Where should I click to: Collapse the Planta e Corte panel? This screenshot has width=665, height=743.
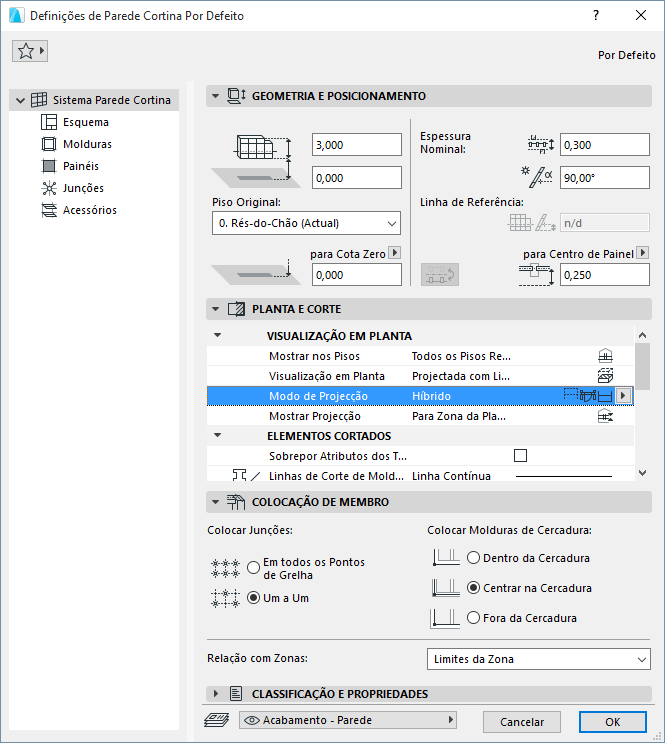(216, 309)
